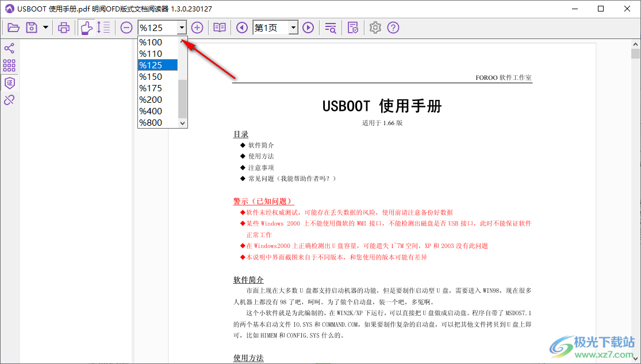641x364 pixels.
Task: Click the 适用于 1.66 版 subtitle
Action: tap(382, 123)
